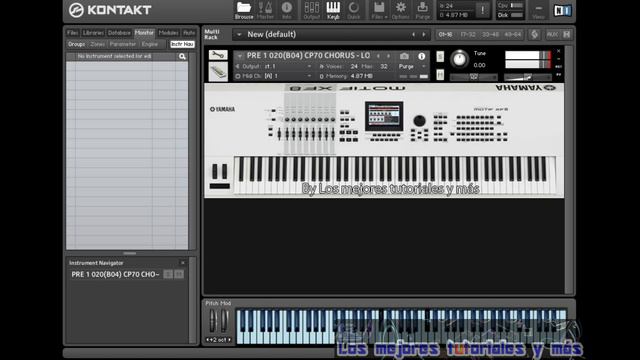Open the KSP multi script editor icon
Image resolution: width=640 pixels, height=360 pixels.
tap(534, 35)
